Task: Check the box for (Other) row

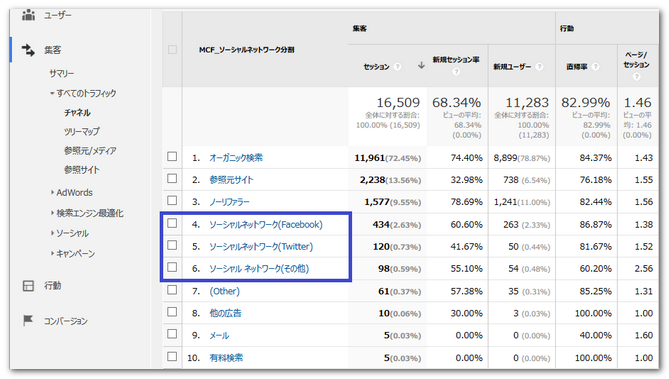Action: pyautogui.click(x=172, y=290)
